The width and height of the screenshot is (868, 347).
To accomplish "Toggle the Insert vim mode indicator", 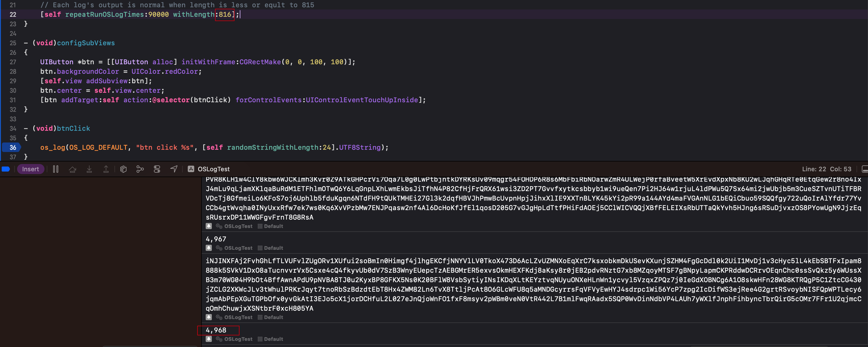I will click(x=30, y=169).
